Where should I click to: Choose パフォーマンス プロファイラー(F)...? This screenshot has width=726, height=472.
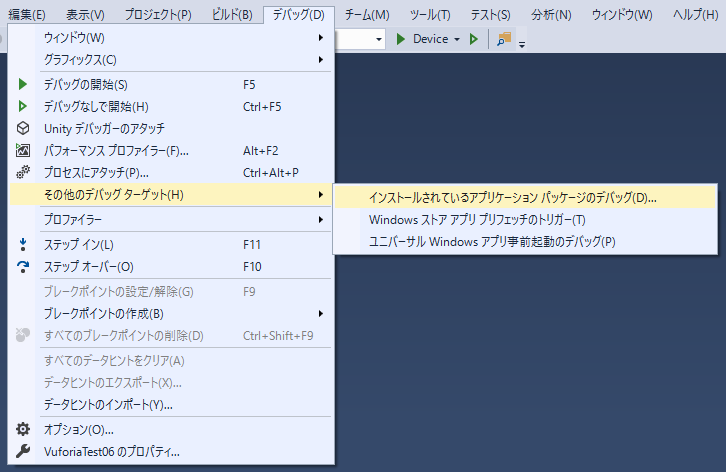point(170,150)
